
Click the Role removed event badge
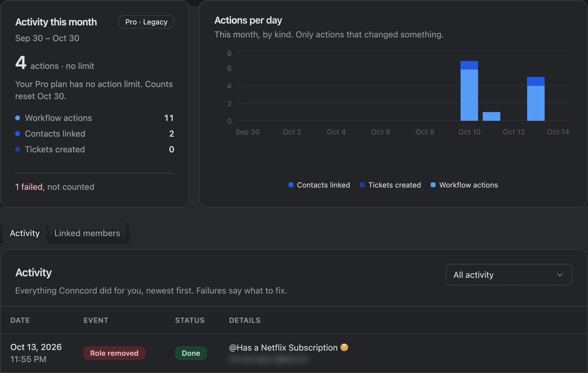(x=114, y=353)
